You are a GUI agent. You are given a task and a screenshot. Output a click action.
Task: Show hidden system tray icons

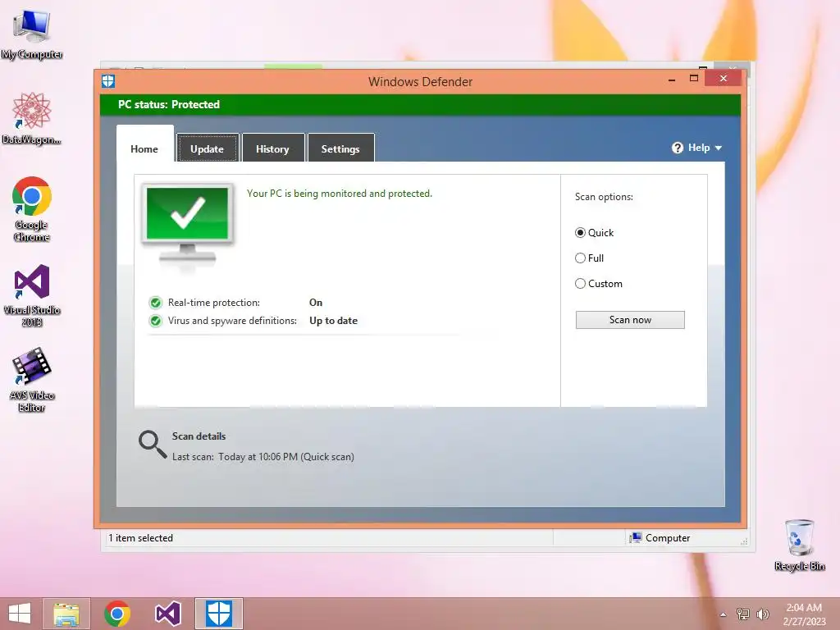[x=723, y=614]
